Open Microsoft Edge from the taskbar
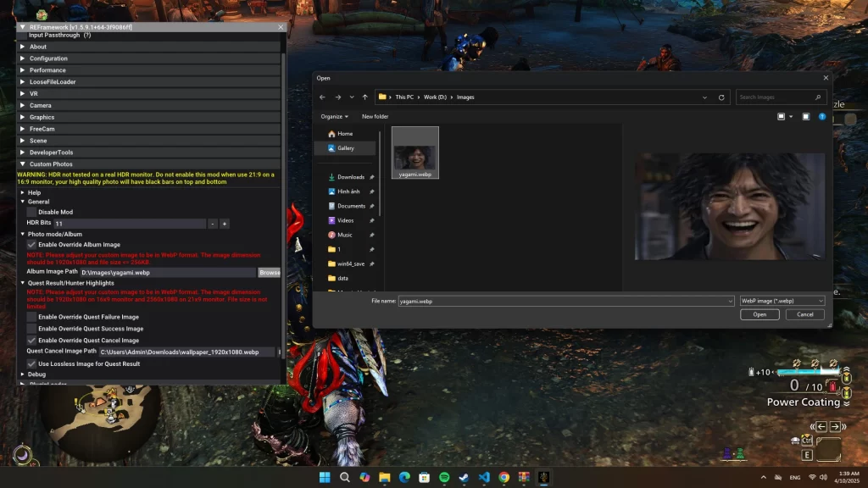868x488 pixels. [x=404, y=477]
